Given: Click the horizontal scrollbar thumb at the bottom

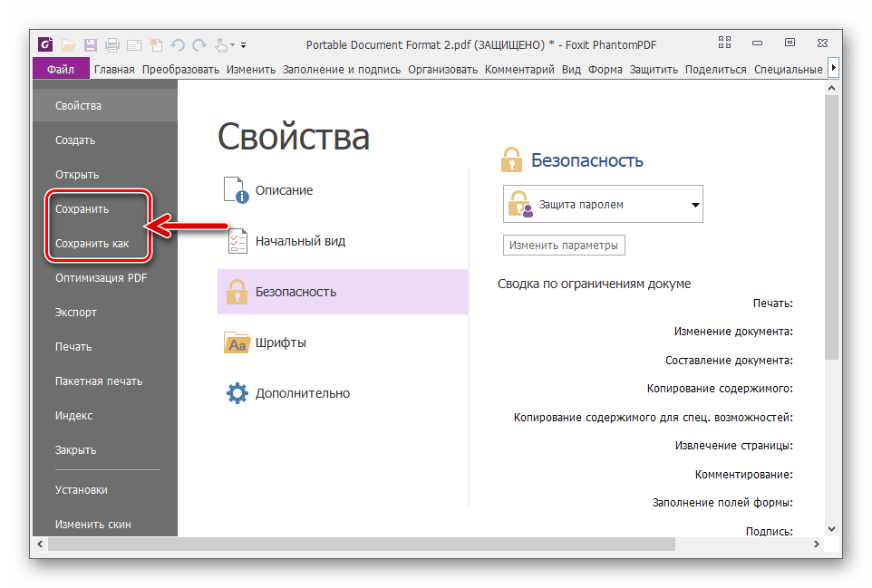Looking at the screenshot, I should click(x=363, y=545).
